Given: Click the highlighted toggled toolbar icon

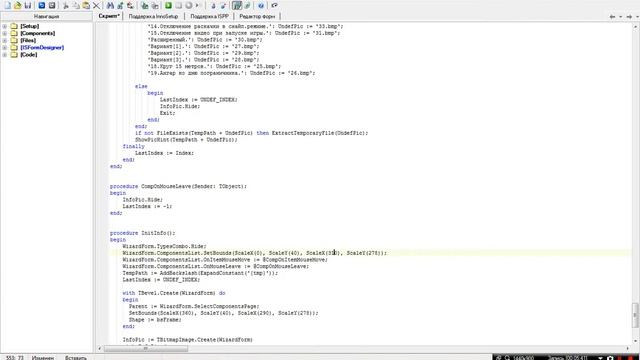Looking at the screenshot, I should (237, 5).
